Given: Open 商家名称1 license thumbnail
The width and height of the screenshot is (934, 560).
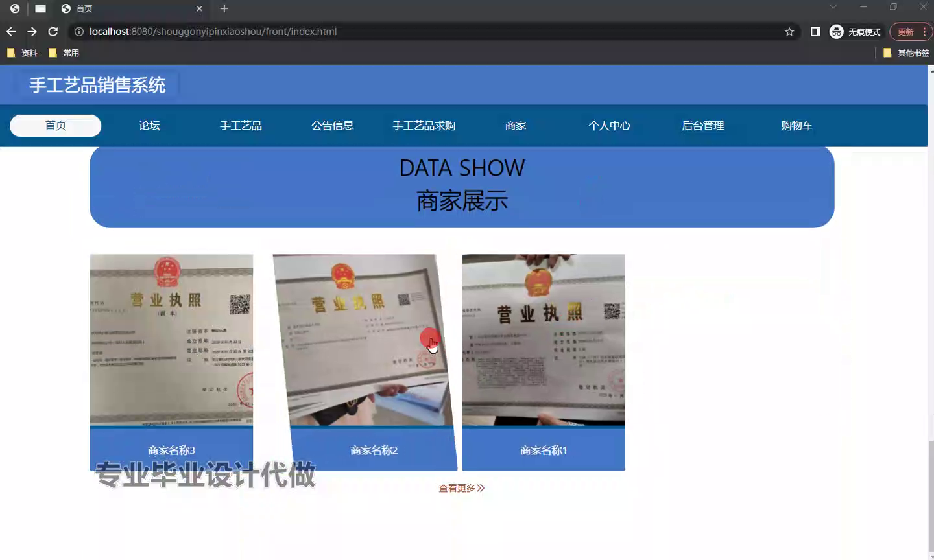Looking at the screenshot, I should point(544,340).
